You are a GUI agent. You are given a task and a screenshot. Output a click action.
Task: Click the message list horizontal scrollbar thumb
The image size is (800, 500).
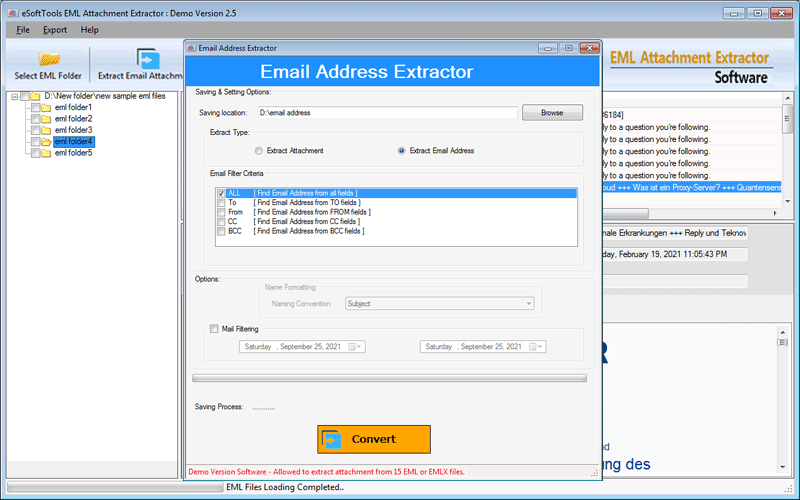(626, 213)
